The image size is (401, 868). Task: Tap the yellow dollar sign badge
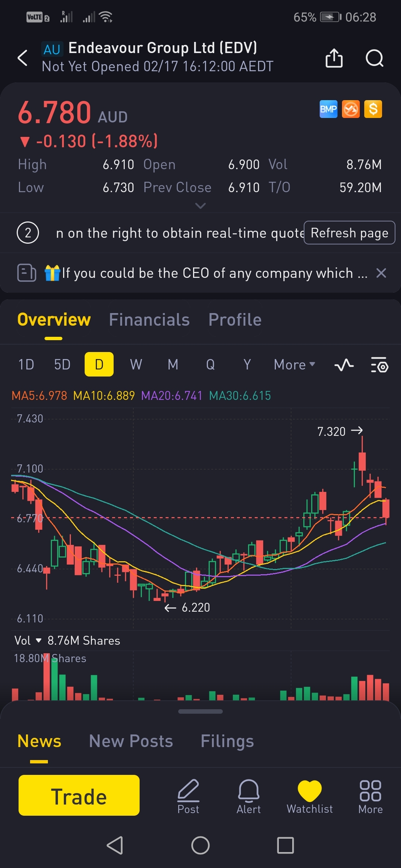click(x=373, y=109)
